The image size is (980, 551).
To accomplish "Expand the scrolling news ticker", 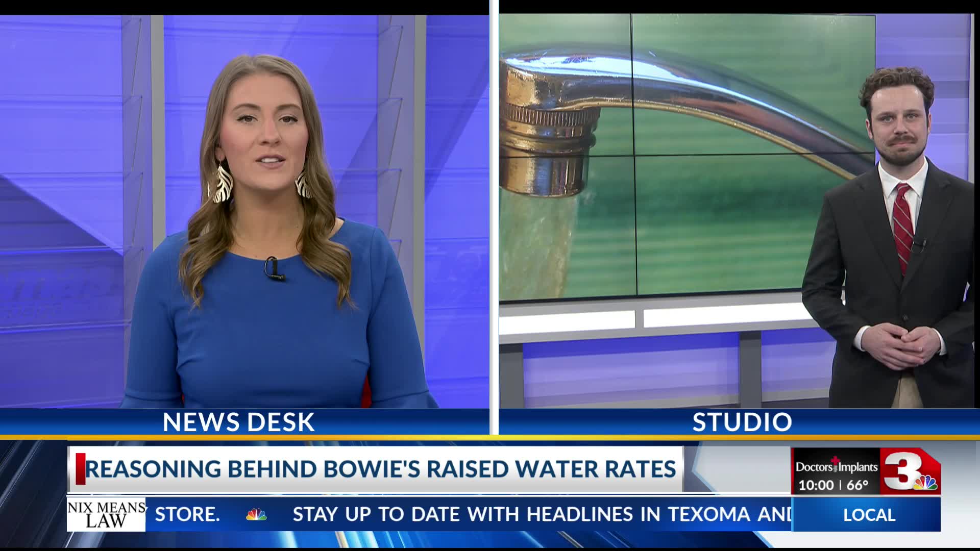I will 459,514.
